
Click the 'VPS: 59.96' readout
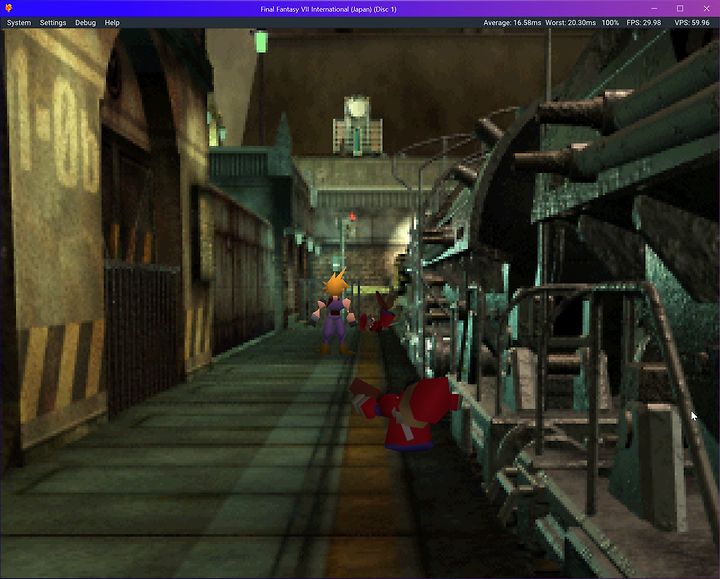tap(692, 22)
